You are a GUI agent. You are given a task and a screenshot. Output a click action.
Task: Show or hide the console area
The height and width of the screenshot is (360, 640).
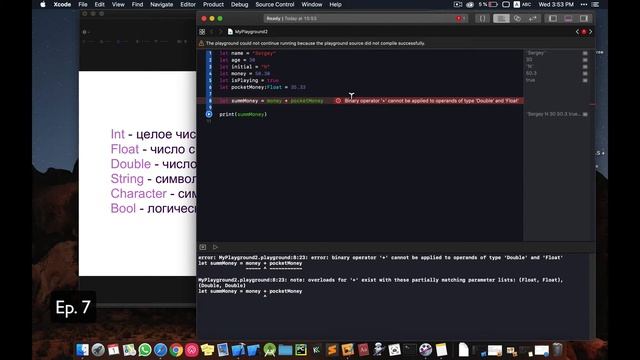click(202, 247)
